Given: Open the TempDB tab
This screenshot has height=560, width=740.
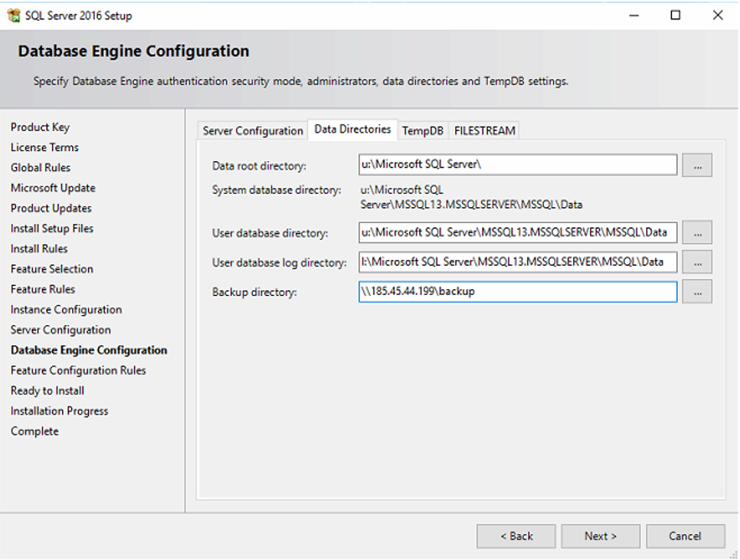Looking at the screenshot, I should coord(422,130).
